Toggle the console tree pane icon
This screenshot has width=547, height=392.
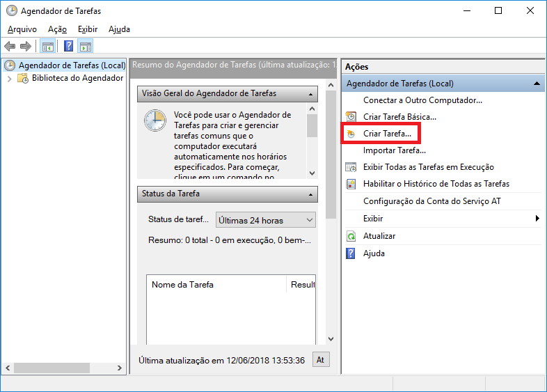pyautogui.click(x=47, y=47)
